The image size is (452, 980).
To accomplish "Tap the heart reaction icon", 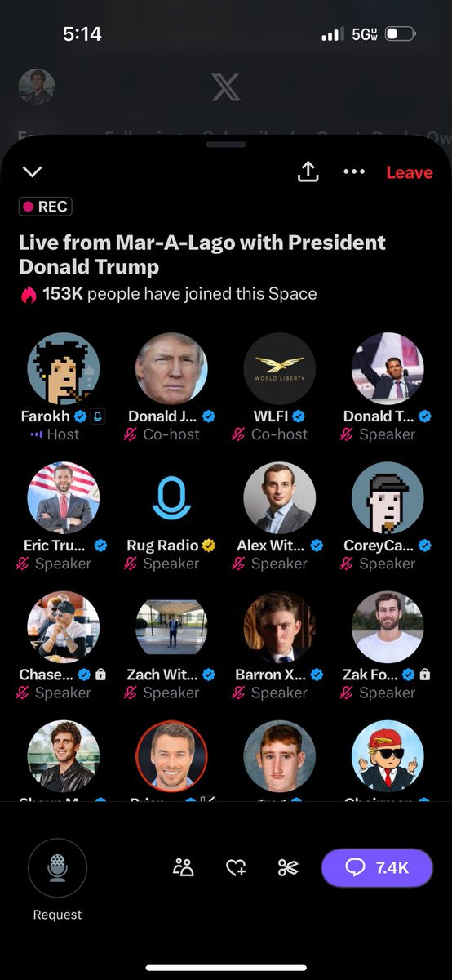I will [x=236, y=868].
